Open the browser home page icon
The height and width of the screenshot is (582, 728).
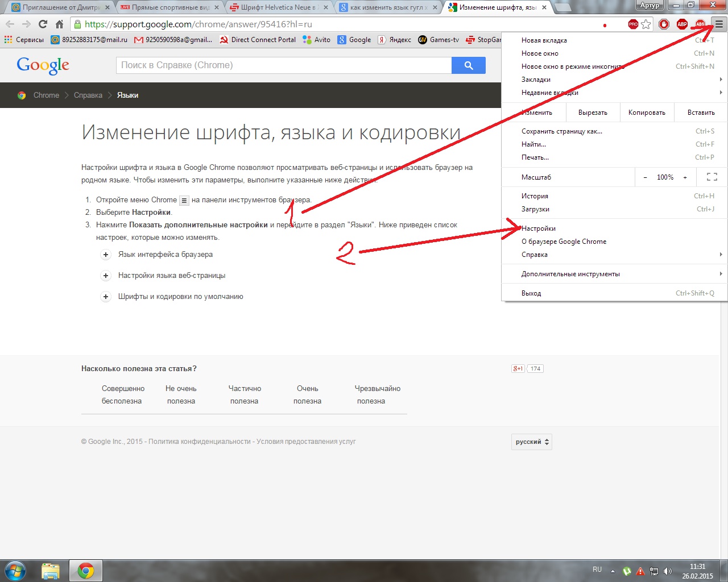click(59, 24)
